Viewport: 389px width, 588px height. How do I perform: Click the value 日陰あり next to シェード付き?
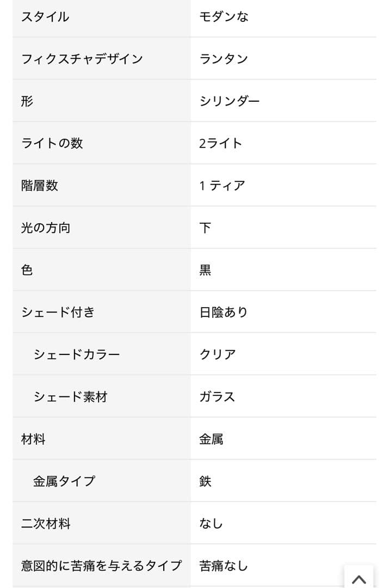tap(222, 312)
